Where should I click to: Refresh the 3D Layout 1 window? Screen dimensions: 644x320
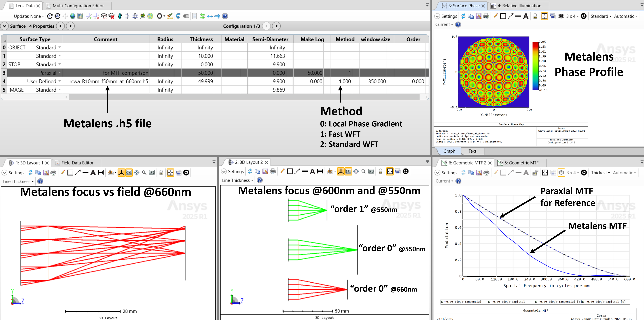[x=30, y=173]
